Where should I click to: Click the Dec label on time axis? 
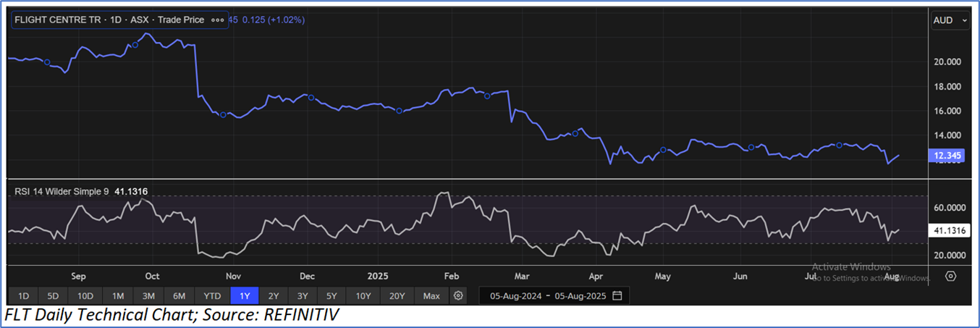pos(307,276)
